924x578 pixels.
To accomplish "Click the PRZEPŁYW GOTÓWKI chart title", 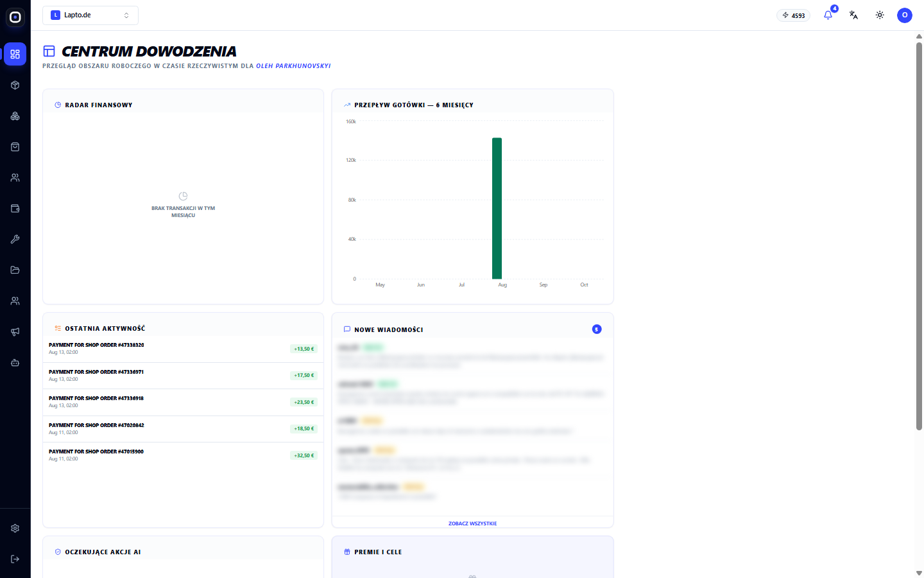I will point(414,105).
